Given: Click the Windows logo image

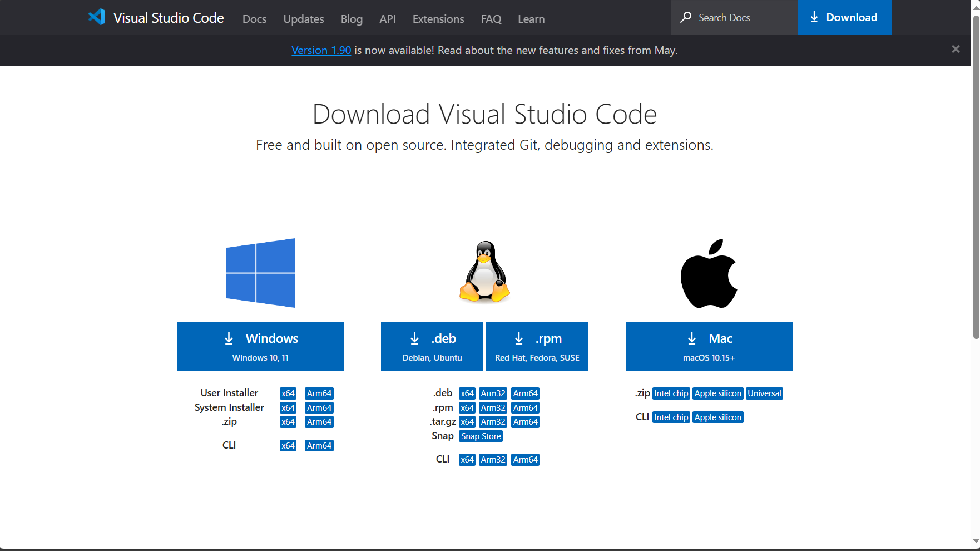Looking at the screenshot, I should point(260,273).
